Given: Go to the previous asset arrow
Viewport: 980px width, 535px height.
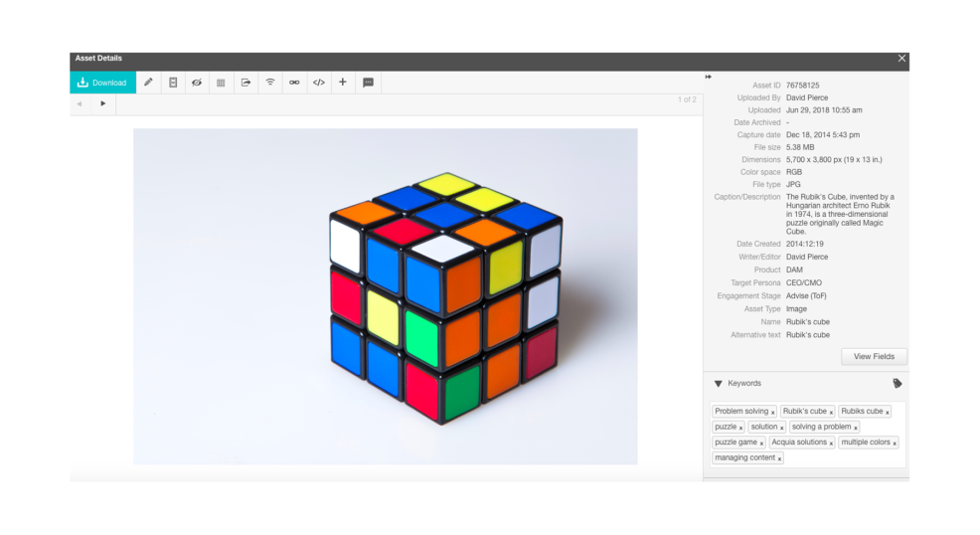Looking at the screenshot, I should point(80,103).
